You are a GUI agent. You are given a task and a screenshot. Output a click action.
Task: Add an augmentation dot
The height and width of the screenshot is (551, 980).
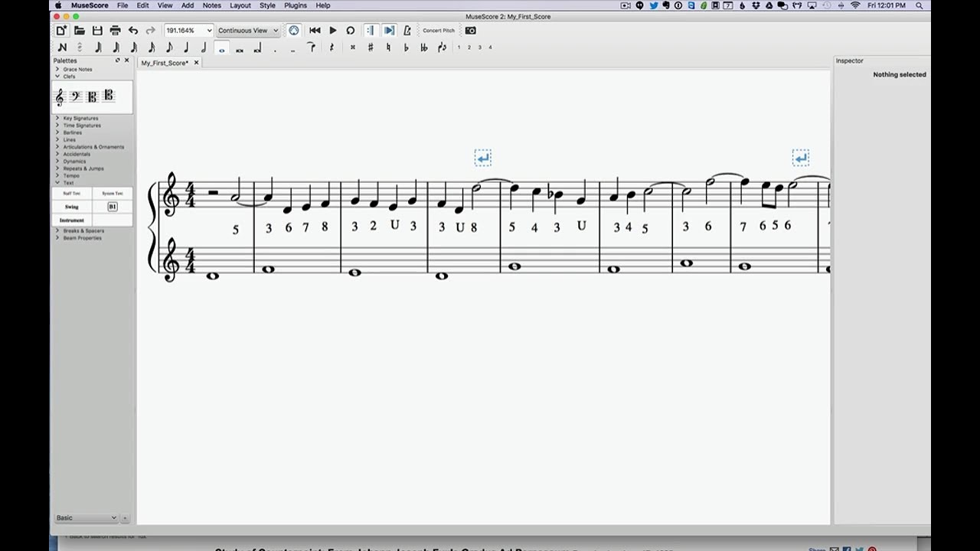pyautogui.click(x=275, y=50)
